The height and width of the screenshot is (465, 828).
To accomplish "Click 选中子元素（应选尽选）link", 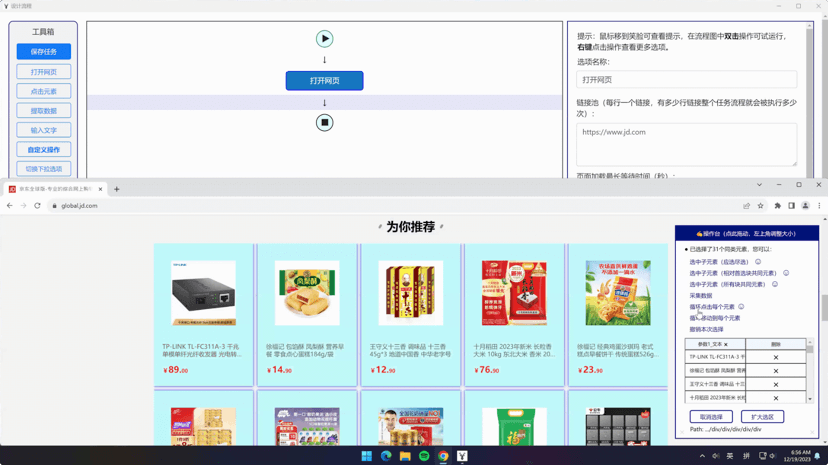I will [x=719, y=262].
